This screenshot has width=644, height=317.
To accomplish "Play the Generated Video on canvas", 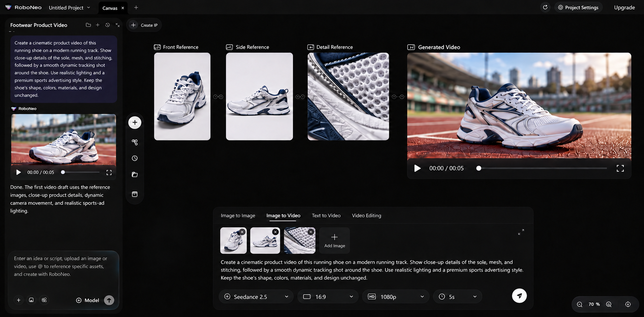I will click(417, 168).
